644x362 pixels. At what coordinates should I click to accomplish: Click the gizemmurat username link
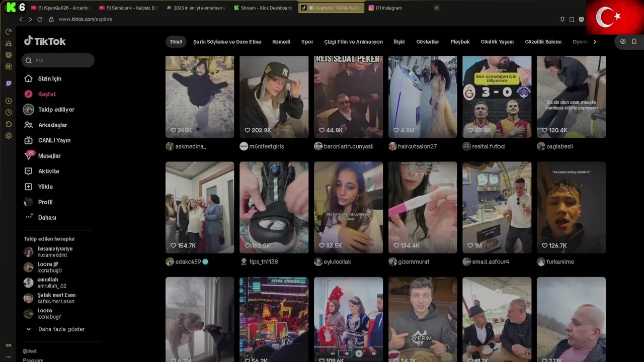point(414,262)
